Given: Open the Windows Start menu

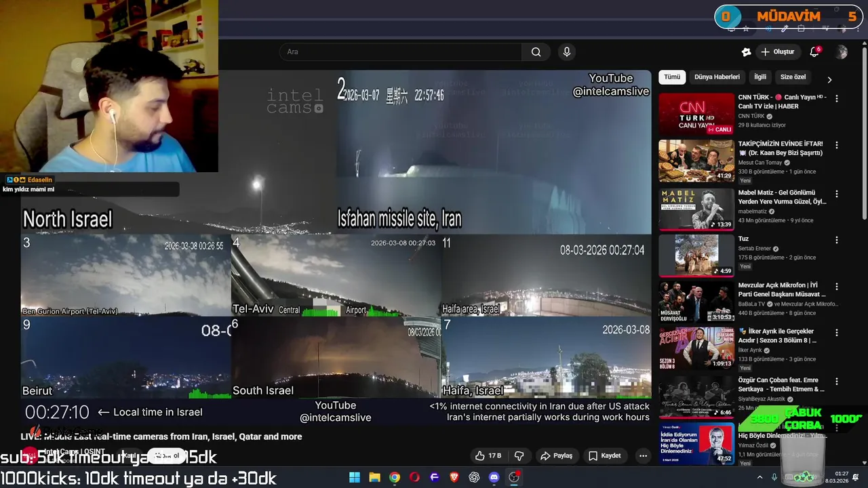Looking at the screenshot, I should (355, 477).
